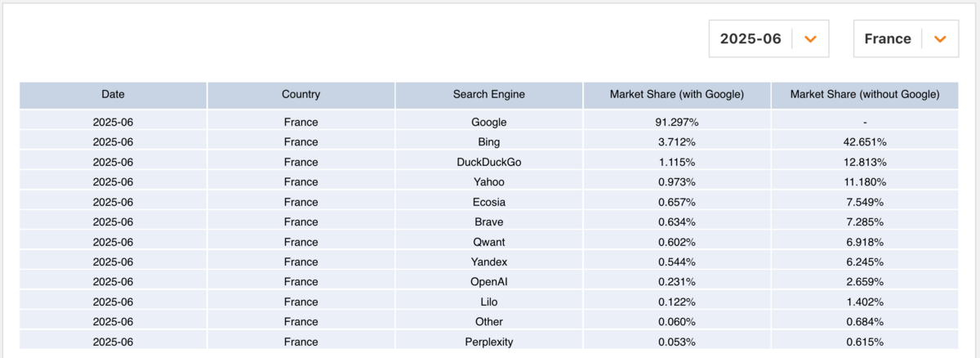Select the Yahoo search engine cell
Screen dimensions: 980x358
coord(489,182)
